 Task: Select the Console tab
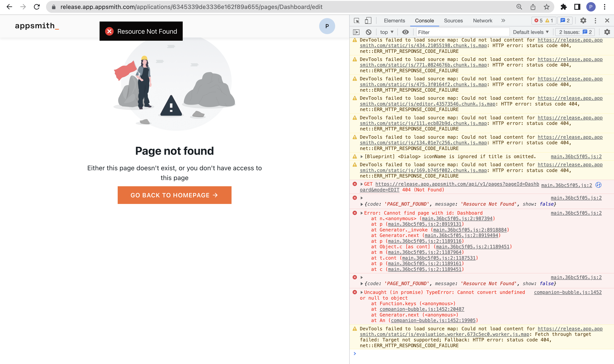424,21
